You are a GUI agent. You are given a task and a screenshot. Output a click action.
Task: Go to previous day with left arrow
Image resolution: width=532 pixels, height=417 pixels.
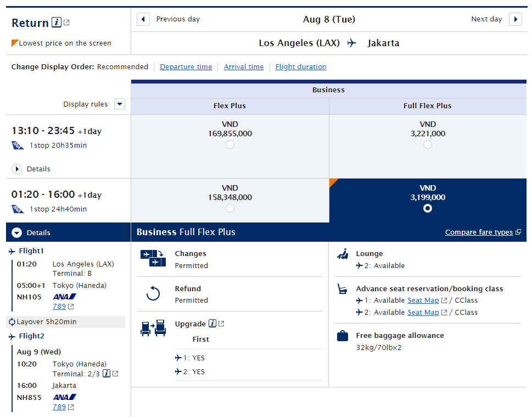coord(143,19)
